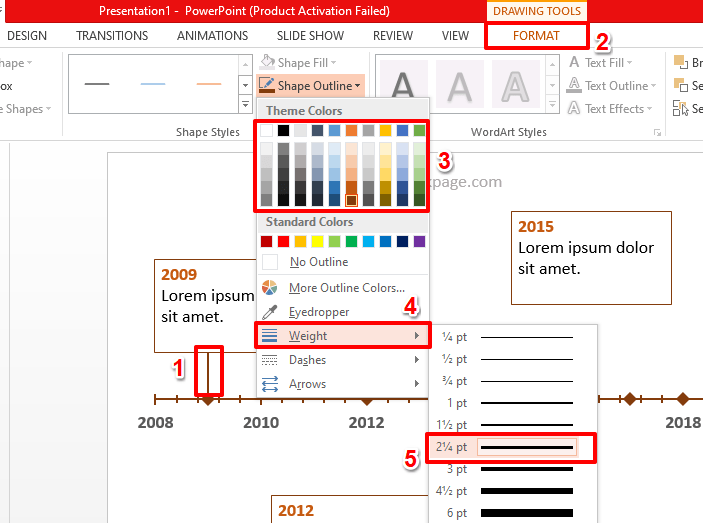This screenshot has height=523, width=703.
Task: Choose No Outline option
Action: click(x=318, y=262)
